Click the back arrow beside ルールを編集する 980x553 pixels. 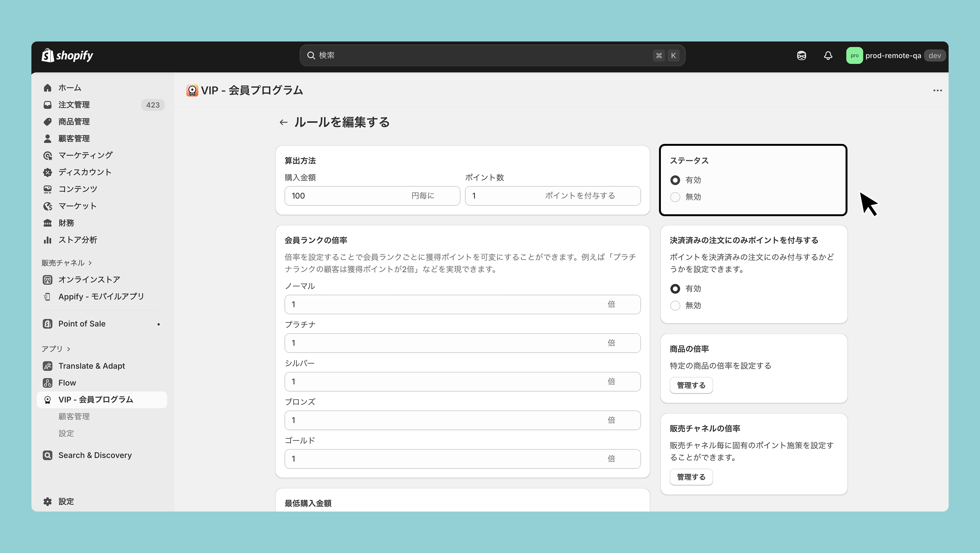(x=283, y=122)
